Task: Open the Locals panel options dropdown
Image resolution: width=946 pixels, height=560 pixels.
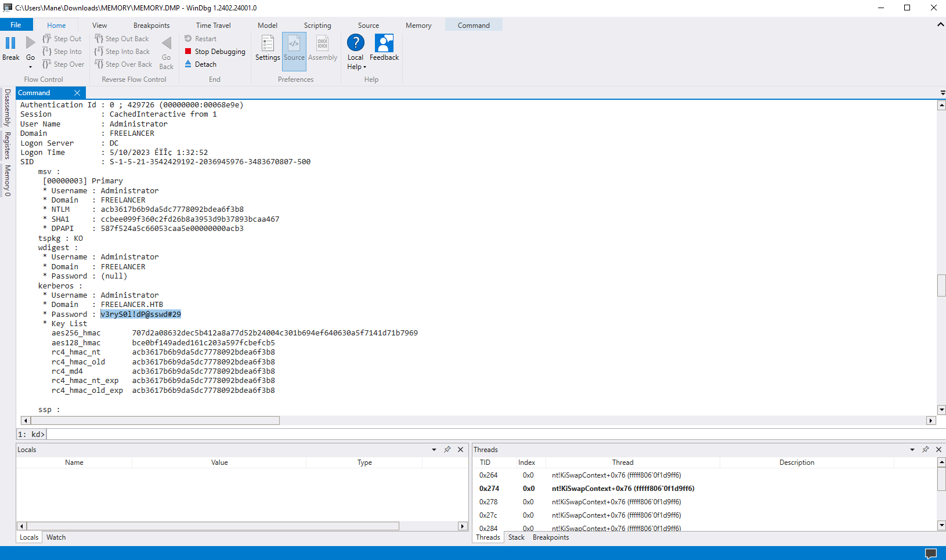Action: [x=434, y=450]
